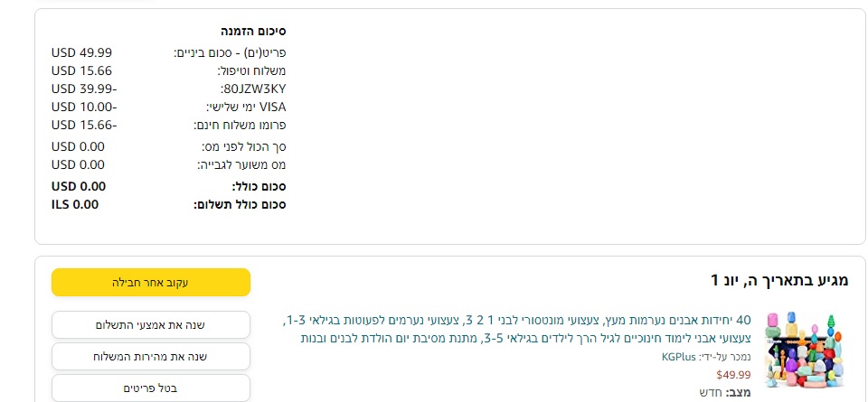Select "שנה את מהירות המשלוח" shipping speed button
Image resolution: width=868 pixels, height=402 pixels.
point(151,356)
